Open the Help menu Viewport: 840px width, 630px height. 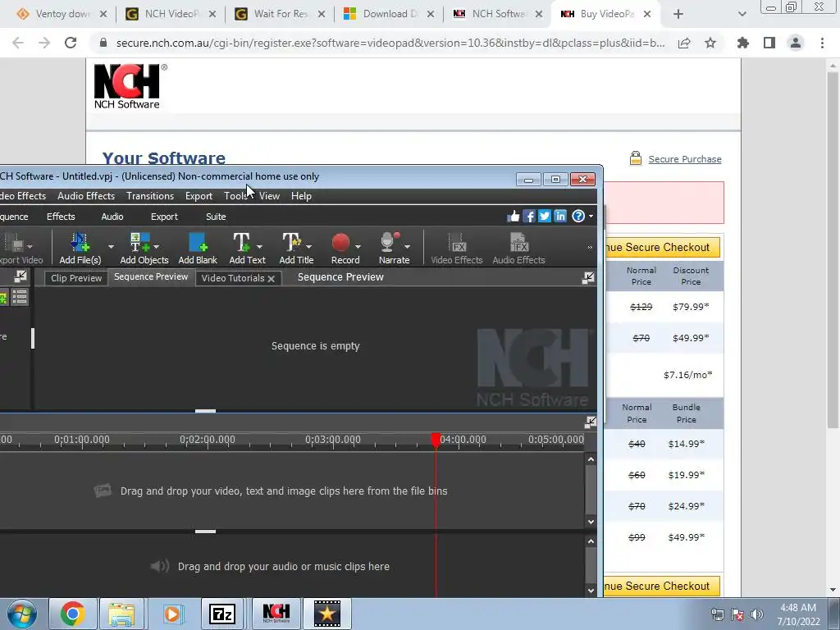(301, 196)
